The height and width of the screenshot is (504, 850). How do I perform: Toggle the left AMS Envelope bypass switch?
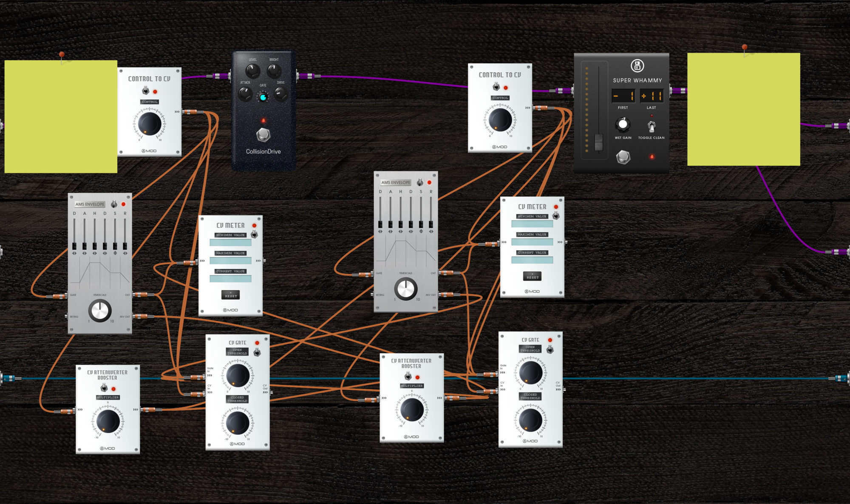click(x=114, y=204)
